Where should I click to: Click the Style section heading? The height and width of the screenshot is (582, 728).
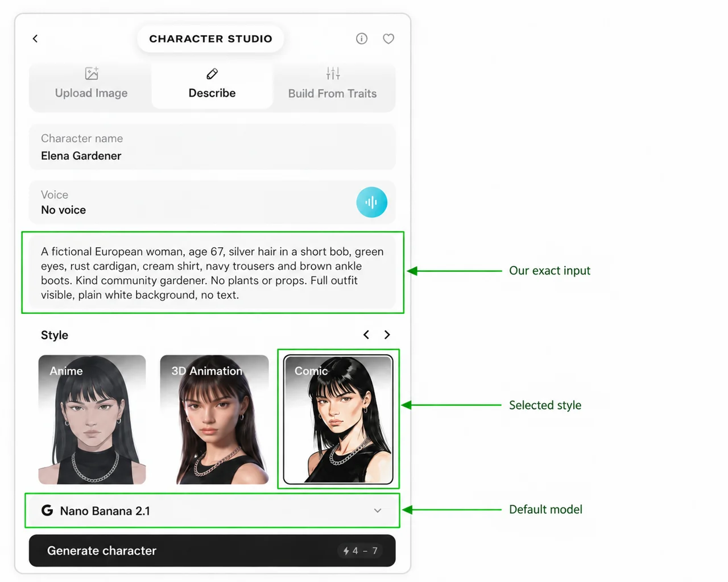point(55,335)
